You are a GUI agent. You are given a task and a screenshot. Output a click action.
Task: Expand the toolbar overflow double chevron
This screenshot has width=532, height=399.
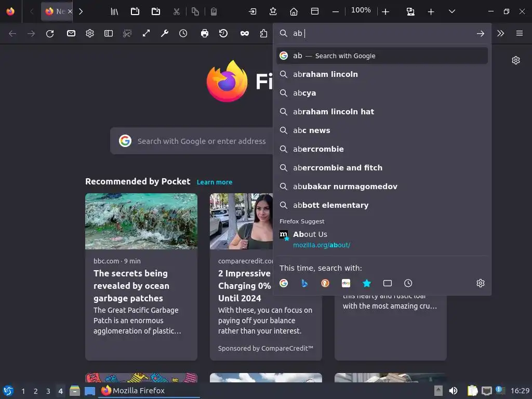point(500,33)
